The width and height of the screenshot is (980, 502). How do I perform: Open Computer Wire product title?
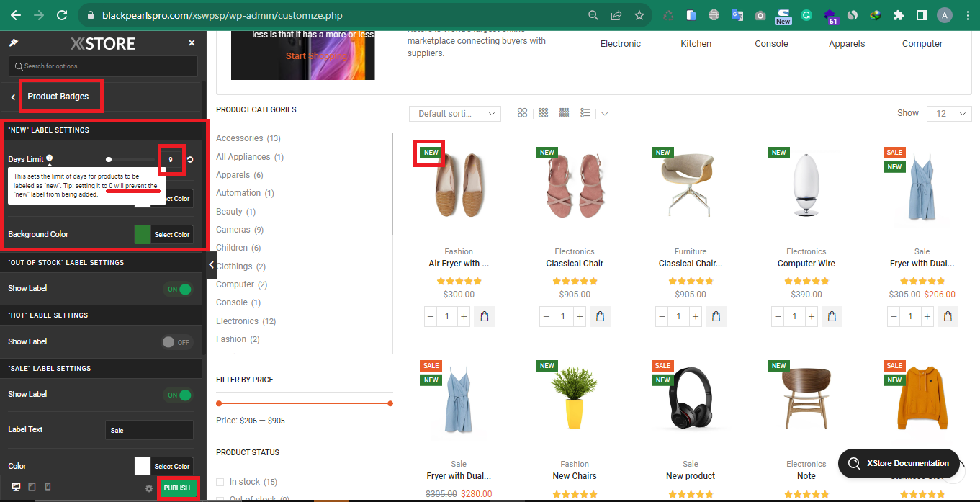806,264
